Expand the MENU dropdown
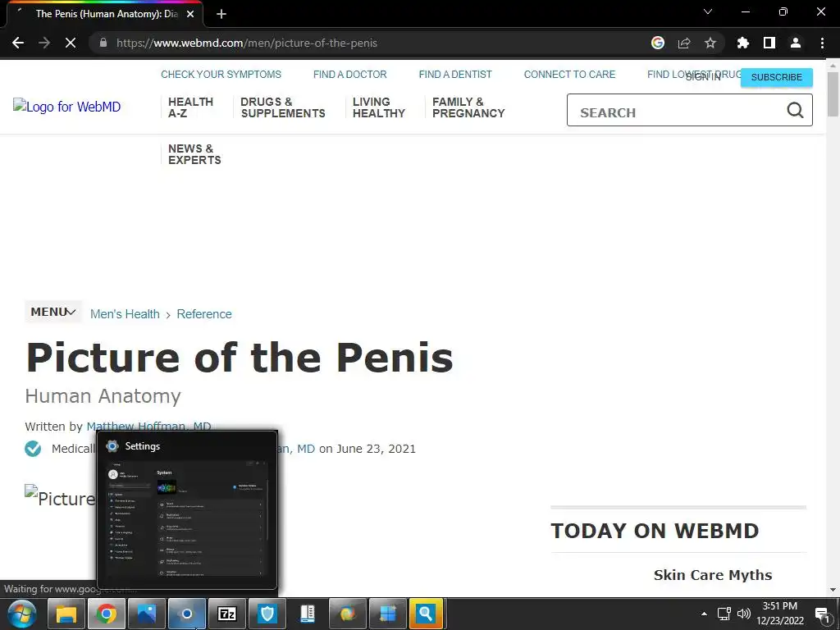840x630 pixels. [53, 312]
